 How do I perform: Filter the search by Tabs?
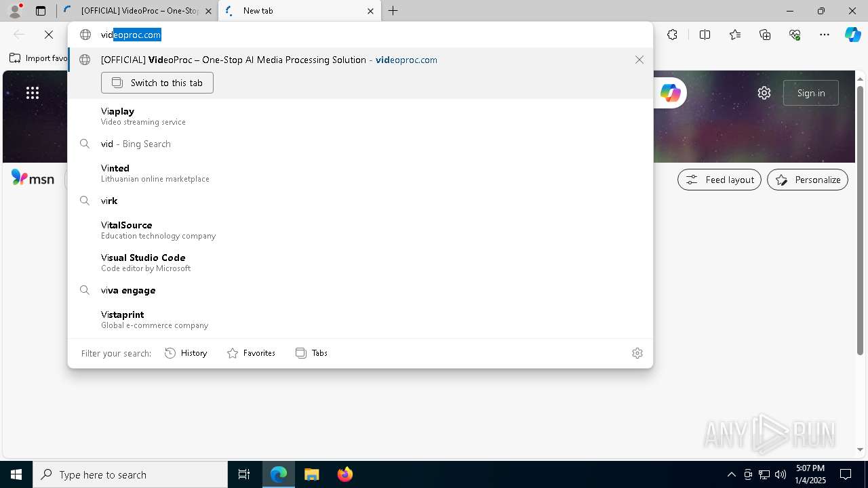click(311, 353)
